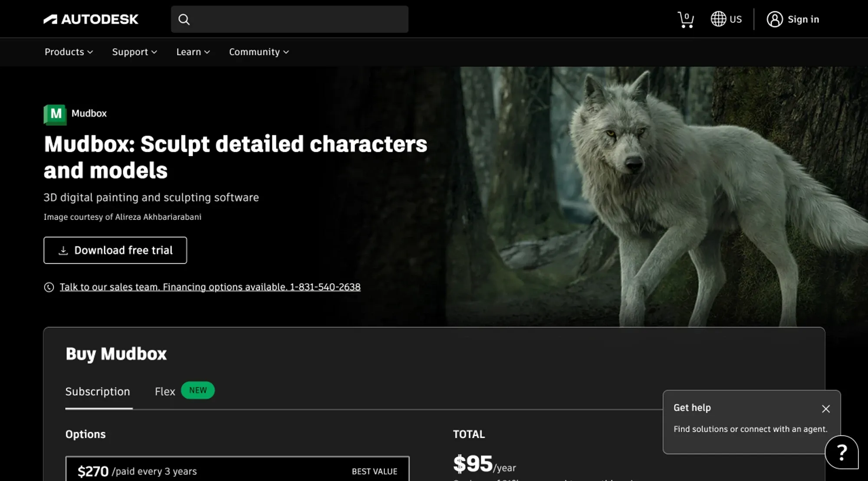Image resolution: width=868 pixels, height=481 pixels.
Task: Open the shopping cart
Action: pos(686,20)
